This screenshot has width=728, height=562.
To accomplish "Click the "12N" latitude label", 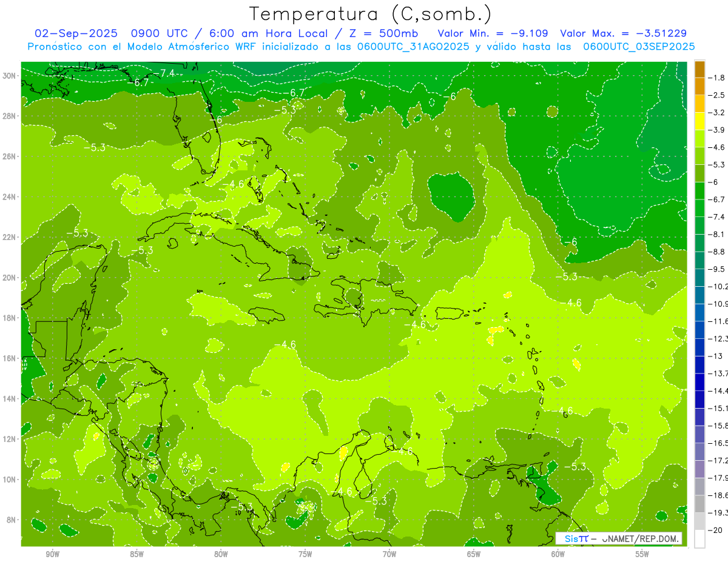I will (9, 439).
